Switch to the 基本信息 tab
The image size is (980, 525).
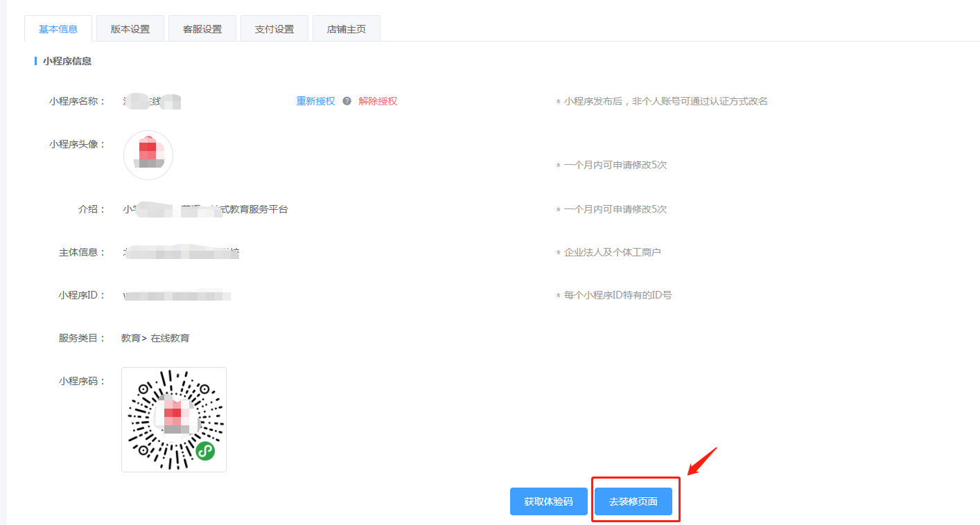tap(58, 29)
